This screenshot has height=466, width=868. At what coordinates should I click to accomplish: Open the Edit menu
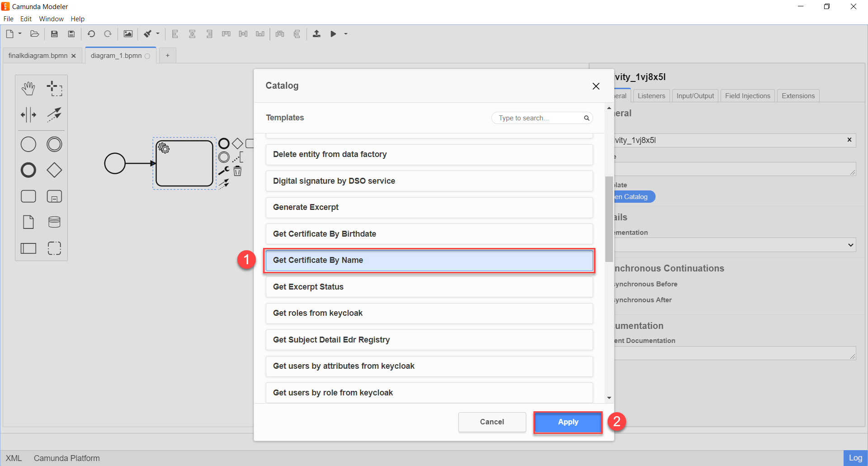pos(26,19)
